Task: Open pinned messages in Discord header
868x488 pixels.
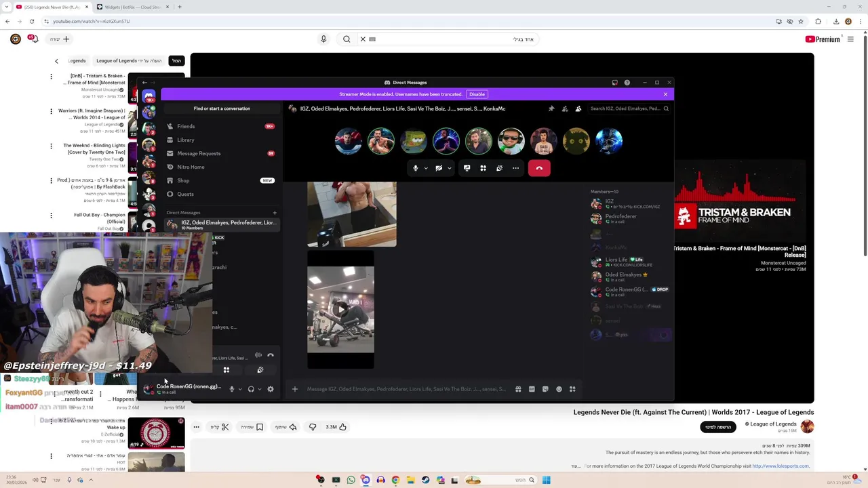Action: click(551, 108)
